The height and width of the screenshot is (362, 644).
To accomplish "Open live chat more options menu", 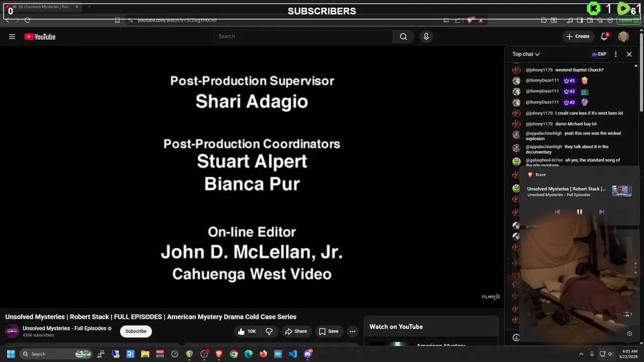I will (616, 54).
